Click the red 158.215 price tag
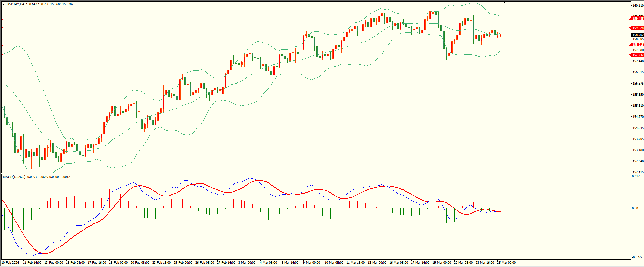The width and height of the screenshot is (644, 267). pos(637,45)
